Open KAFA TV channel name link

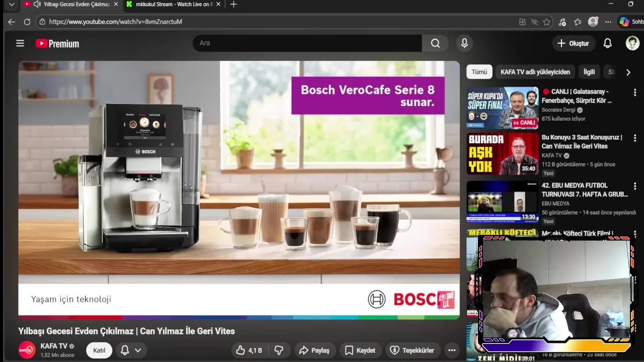click(54, 346)
